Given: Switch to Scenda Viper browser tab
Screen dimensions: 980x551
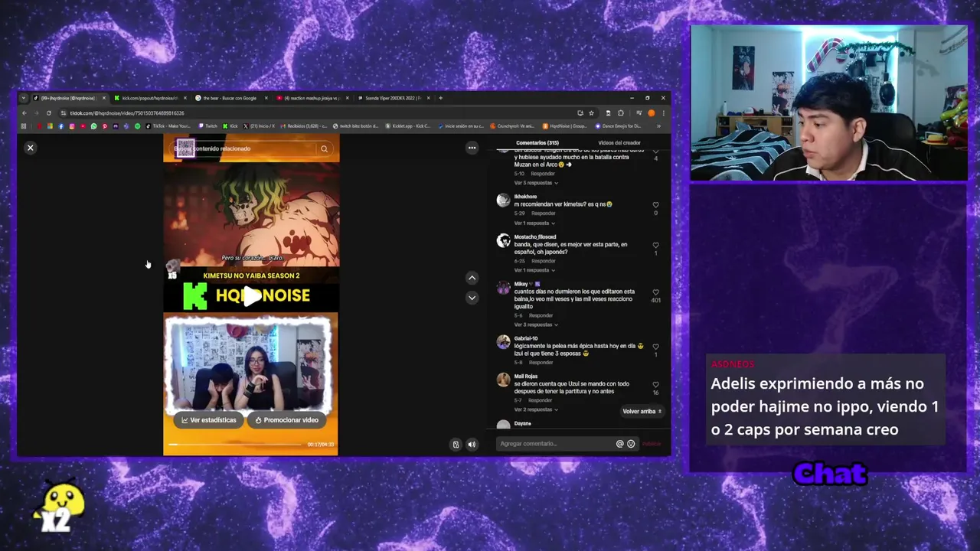Looking at the screenshot, I should pos(393,98).
